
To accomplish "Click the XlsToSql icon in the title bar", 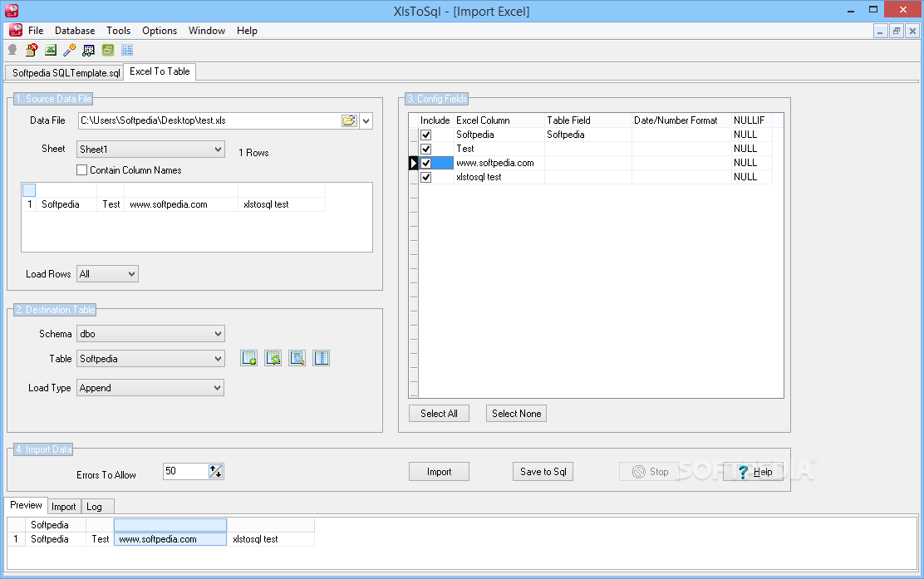I will point(11,11).
